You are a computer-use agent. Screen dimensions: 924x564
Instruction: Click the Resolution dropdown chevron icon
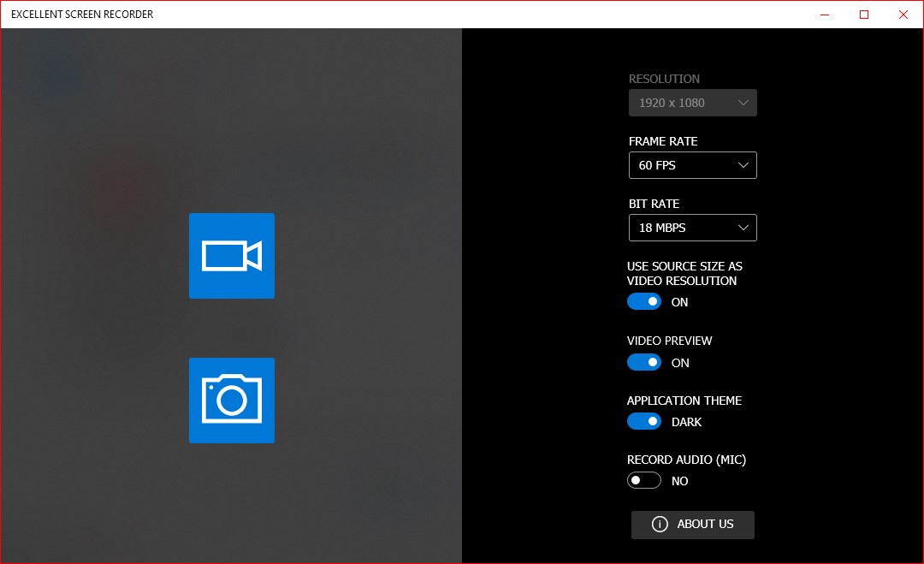click(743, 102)
